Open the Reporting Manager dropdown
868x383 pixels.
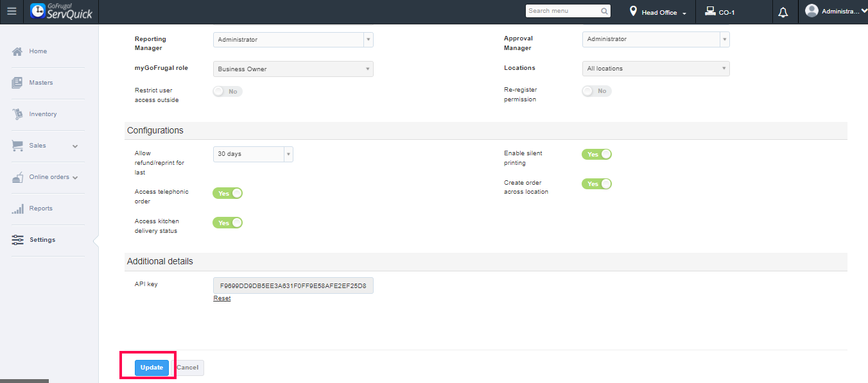tap(293, 40)
